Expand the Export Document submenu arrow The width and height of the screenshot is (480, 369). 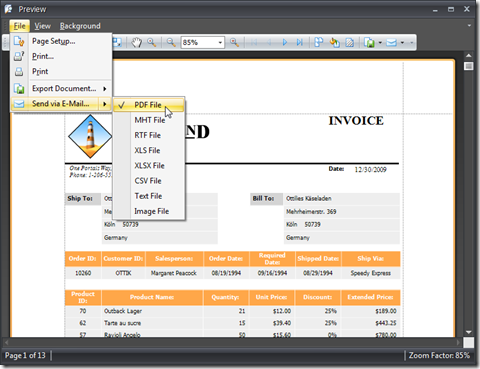click(105, 89)
